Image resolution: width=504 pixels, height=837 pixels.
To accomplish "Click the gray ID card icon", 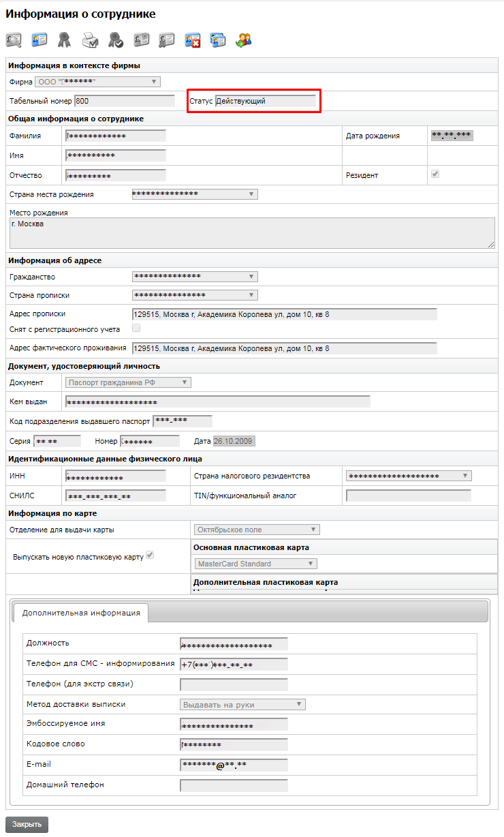I will (142, 40).
